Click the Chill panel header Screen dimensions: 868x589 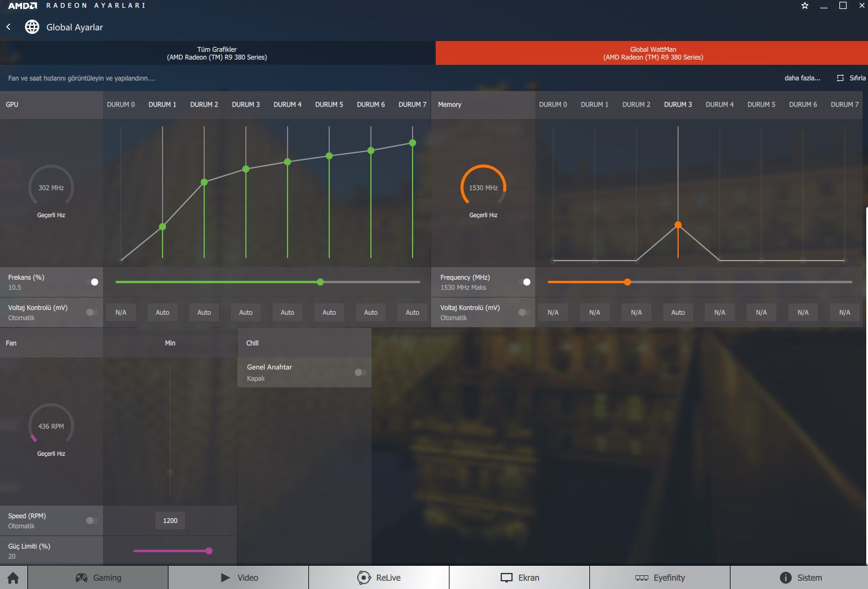coord(304,343)
